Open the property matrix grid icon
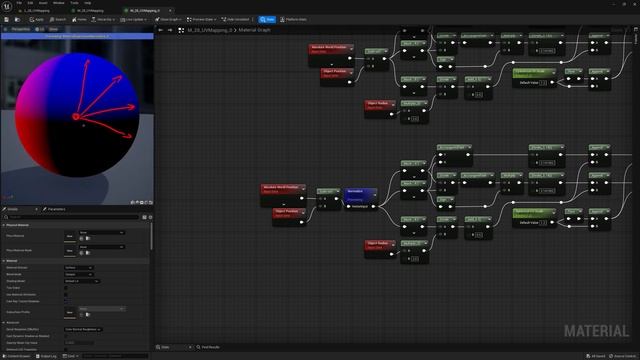 144,217
